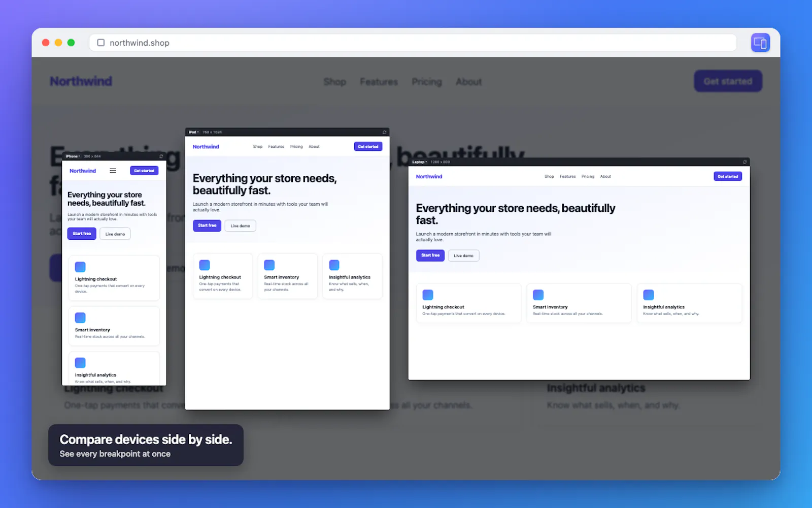Click the Compare devices side by side caption
Image resolution: width=812 pixels, height=508 pixels.
(146, 439)
